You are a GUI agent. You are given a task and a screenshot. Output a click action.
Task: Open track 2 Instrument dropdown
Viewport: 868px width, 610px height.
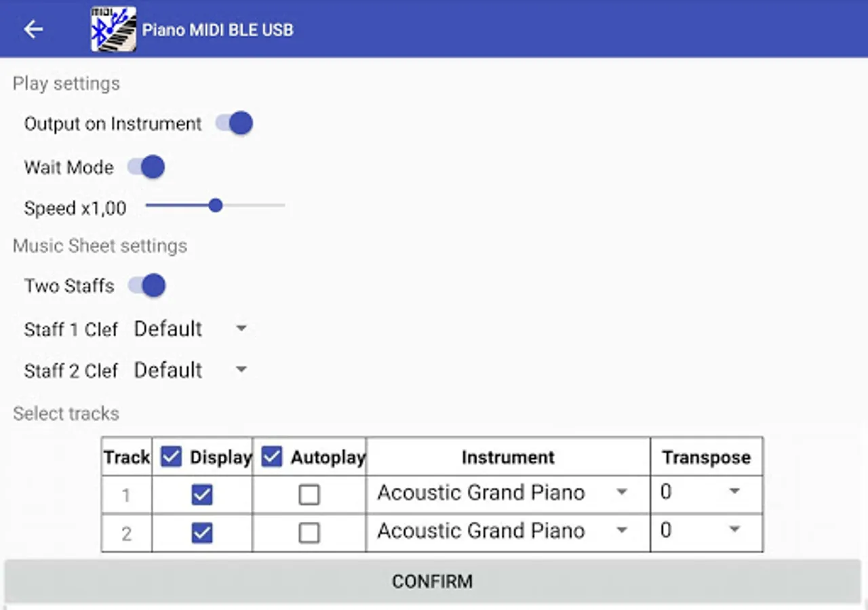[x=503, y=531]
